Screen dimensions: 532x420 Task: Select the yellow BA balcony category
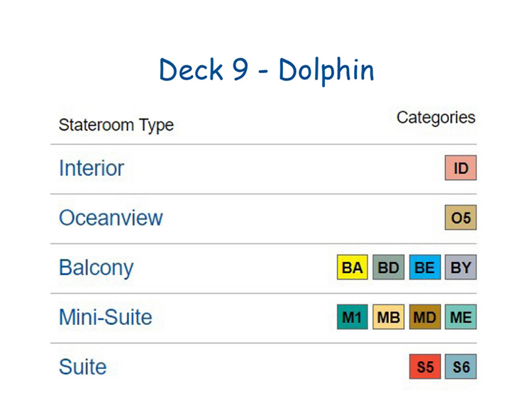pos(352,267)
